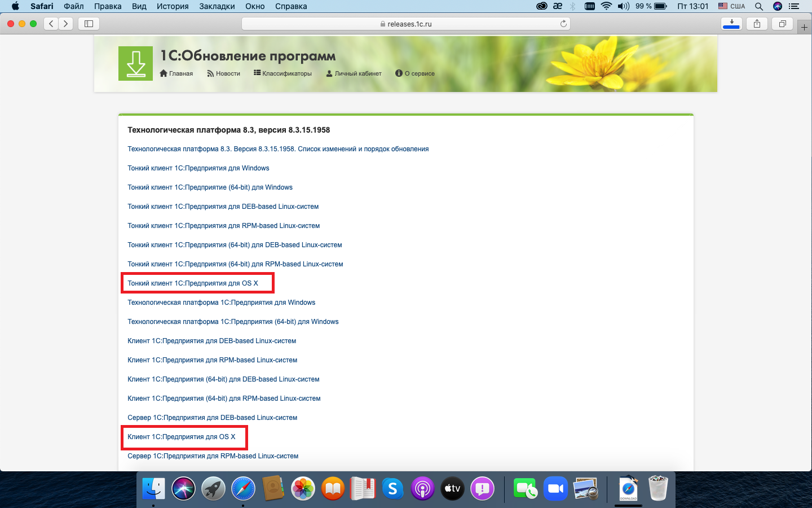Viewport: 812px width, 508px height.
Task: Click the Safari compass icon in Dock
Action: pyautogui.click(x=243, y=488)
